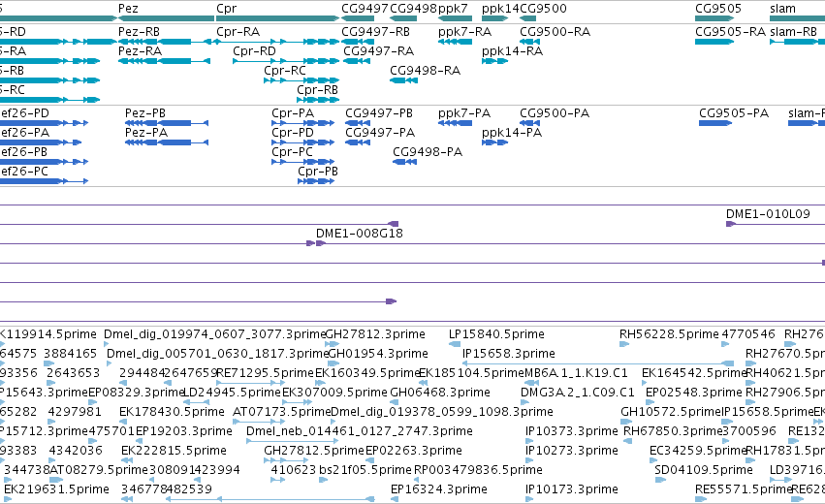Click EST GH27812.3prime

(332, 344)
